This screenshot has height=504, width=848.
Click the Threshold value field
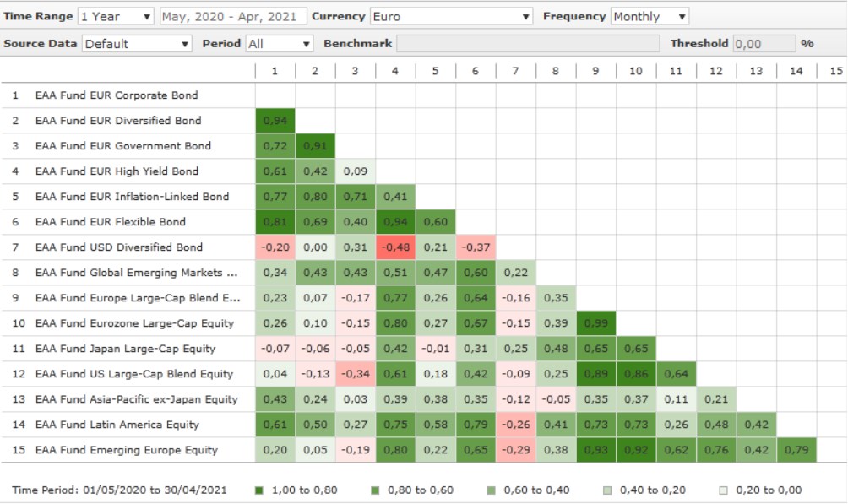[764, 44]
